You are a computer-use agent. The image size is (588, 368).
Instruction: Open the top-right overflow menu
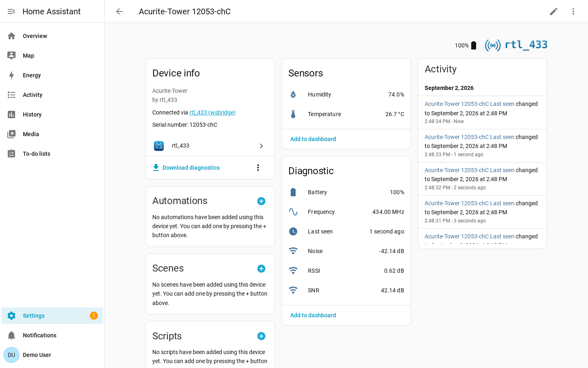tap(573, 11)
